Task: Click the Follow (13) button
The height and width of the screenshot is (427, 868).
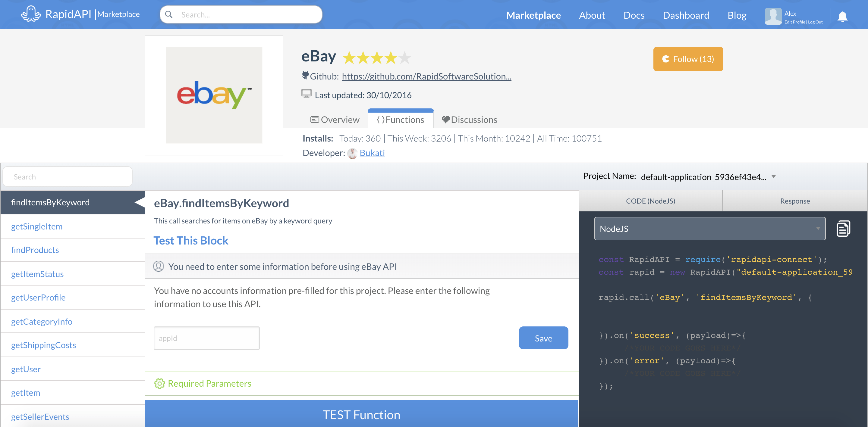Action: 688,59
